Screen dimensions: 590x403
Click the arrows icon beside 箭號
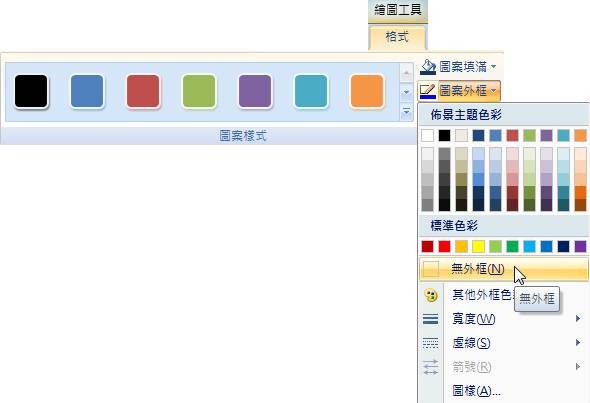pyautogui.click(x=430, y=367)
